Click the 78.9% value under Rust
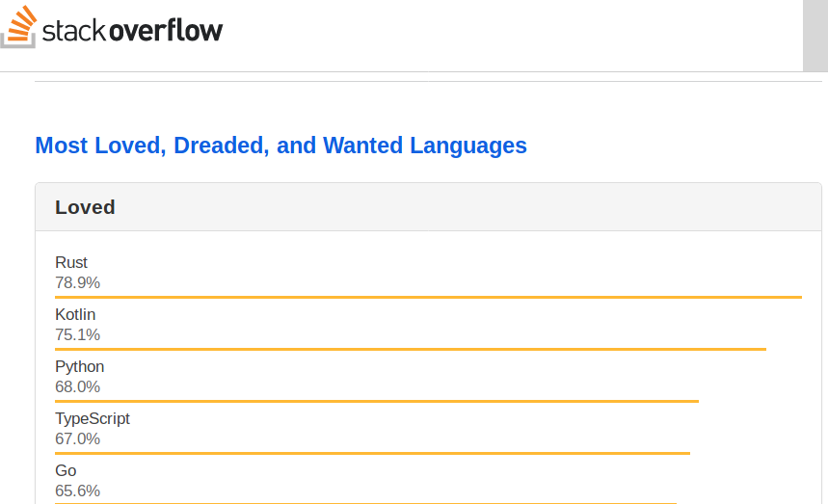Viewport: 828px width, 504px height. point(77,282)
